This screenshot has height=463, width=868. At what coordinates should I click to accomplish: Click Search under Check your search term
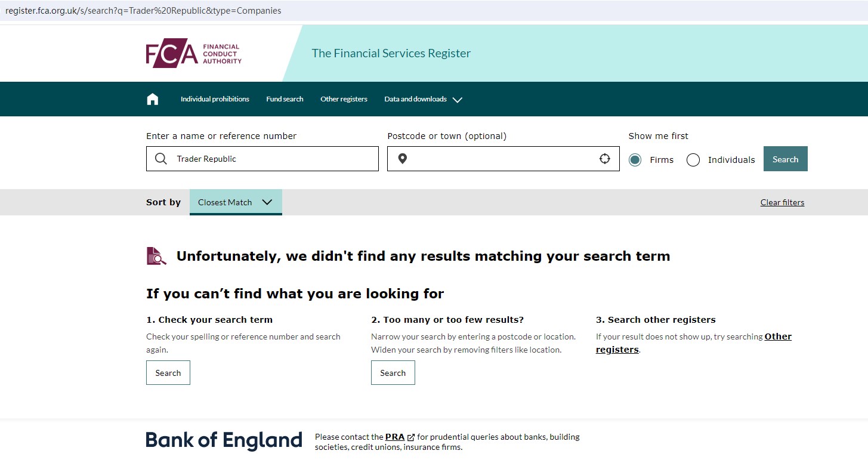168,373
